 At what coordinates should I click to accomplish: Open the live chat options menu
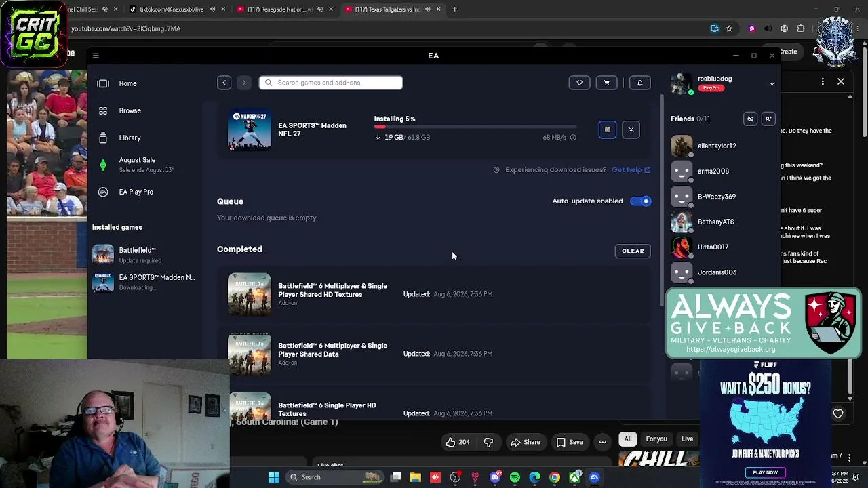click(823, 81)
